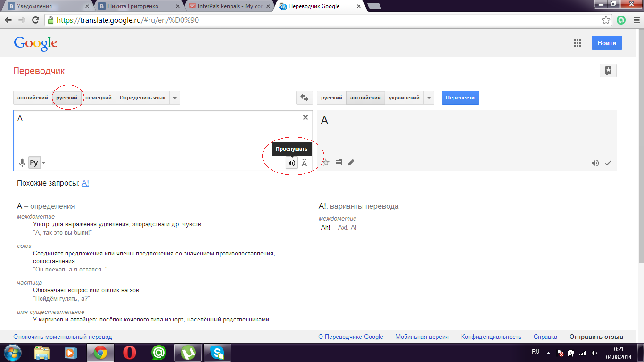Set target language to английский

pyautogui.click(x=365, y=98)
